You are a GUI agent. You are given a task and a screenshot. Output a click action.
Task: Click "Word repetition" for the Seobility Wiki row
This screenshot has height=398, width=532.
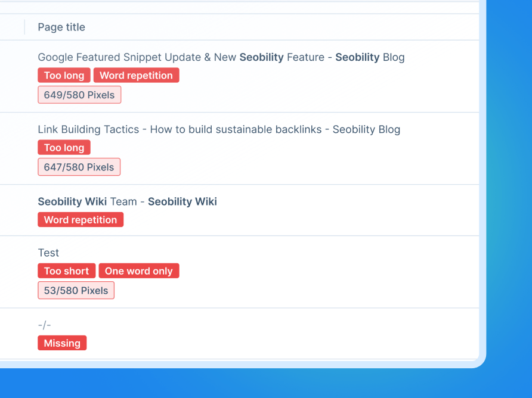pyautogui.click(x=81, y=219)
